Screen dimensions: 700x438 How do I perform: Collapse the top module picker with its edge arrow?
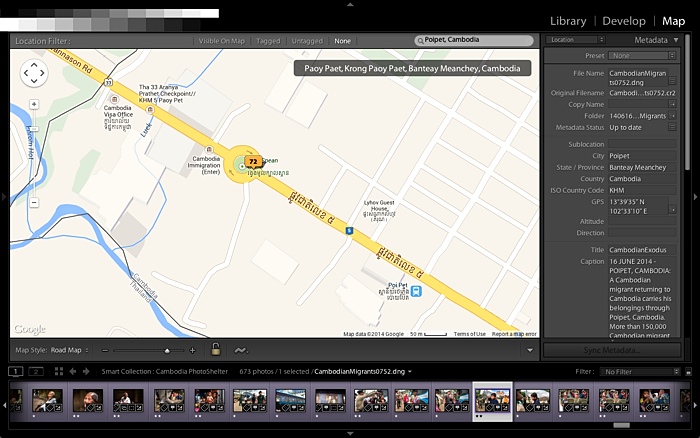tap(350, 4)
